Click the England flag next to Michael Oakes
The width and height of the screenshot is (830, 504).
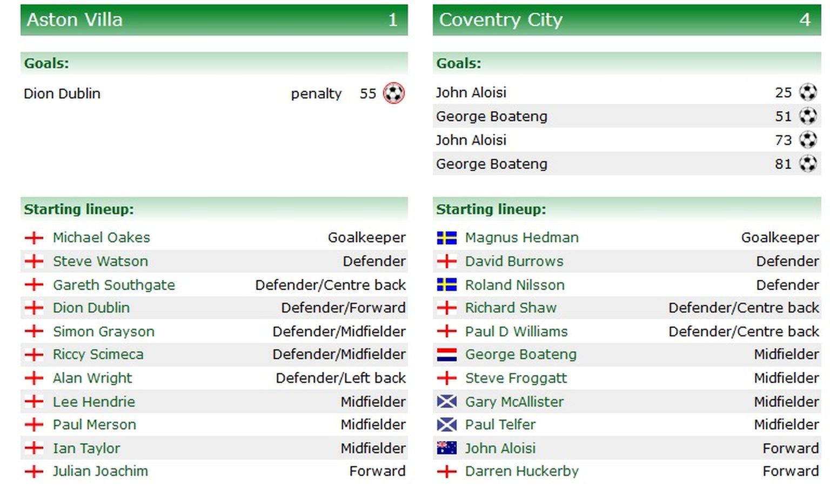tap(34, 238)
